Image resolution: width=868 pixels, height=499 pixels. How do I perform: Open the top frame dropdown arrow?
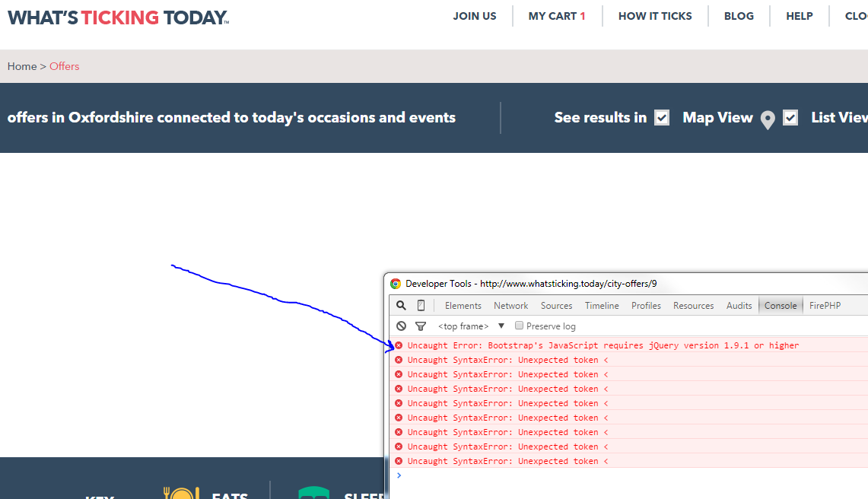click(501, 326)
